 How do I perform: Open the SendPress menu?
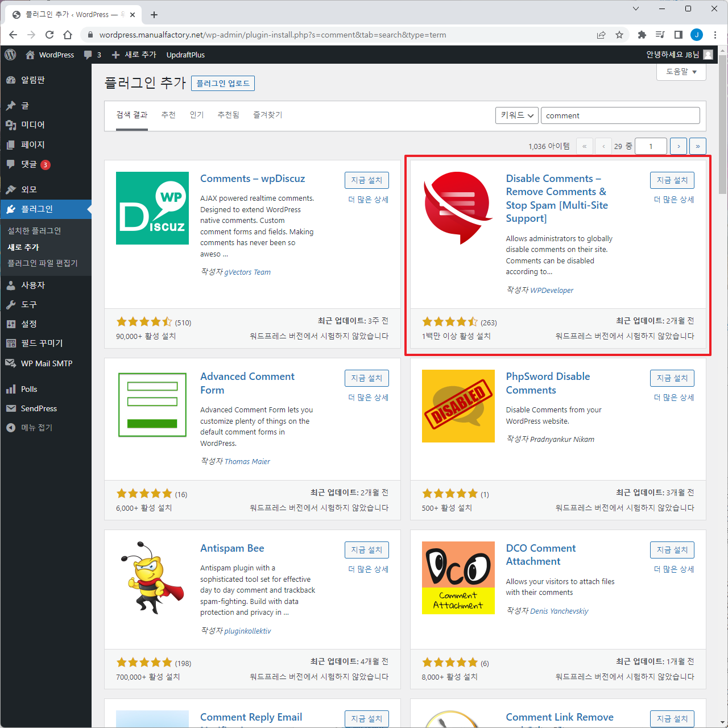coord(45,408)
